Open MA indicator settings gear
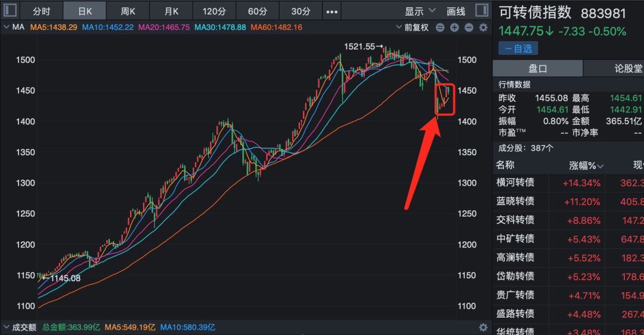644x335 pixels. pyautogui.click(x=484, y=27)
